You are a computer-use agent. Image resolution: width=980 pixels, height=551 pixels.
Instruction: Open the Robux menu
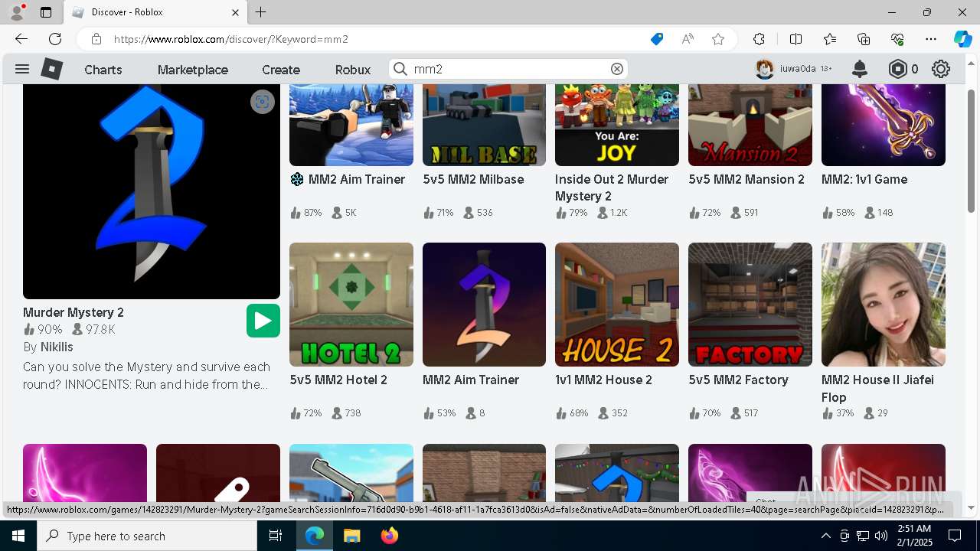353,70
